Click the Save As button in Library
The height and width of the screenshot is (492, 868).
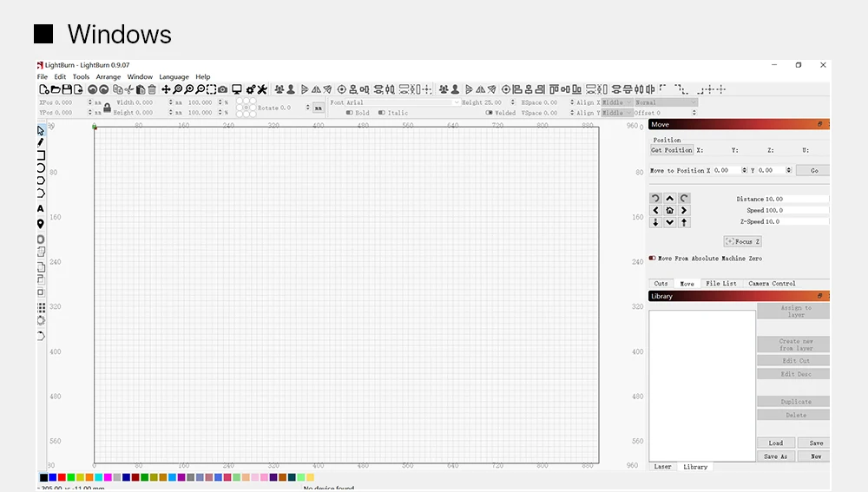click(776, 456)
